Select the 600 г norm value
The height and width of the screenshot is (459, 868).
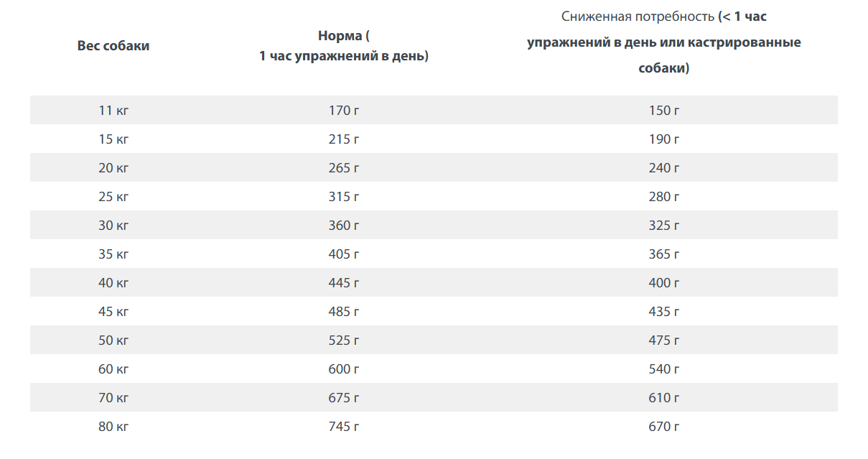pyautogui.click(x=343, y=369)
